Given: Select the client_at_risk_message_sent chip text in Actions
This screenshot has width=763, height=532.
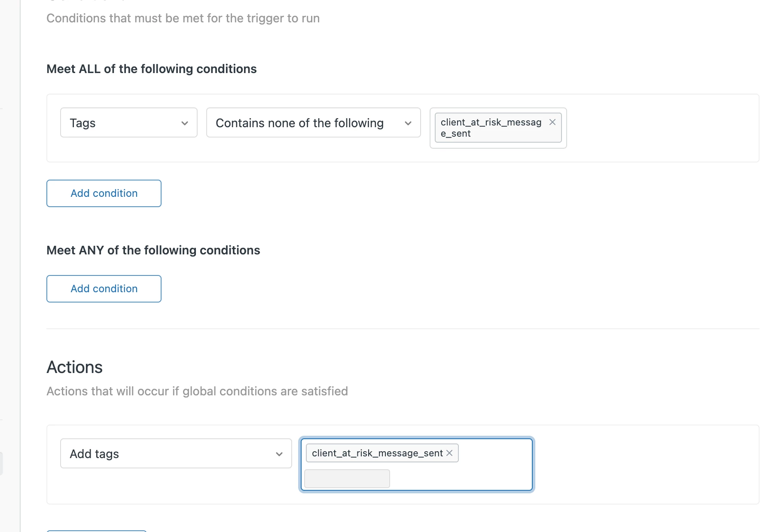Looking at the screenshot, I should pyautogui.click(x=377, y=453).
